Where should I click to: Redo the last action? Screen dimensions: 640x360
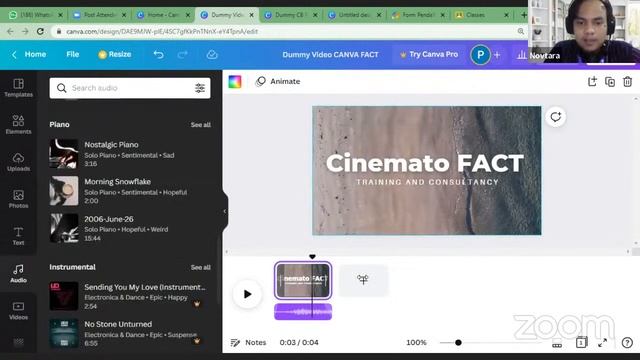182,54
